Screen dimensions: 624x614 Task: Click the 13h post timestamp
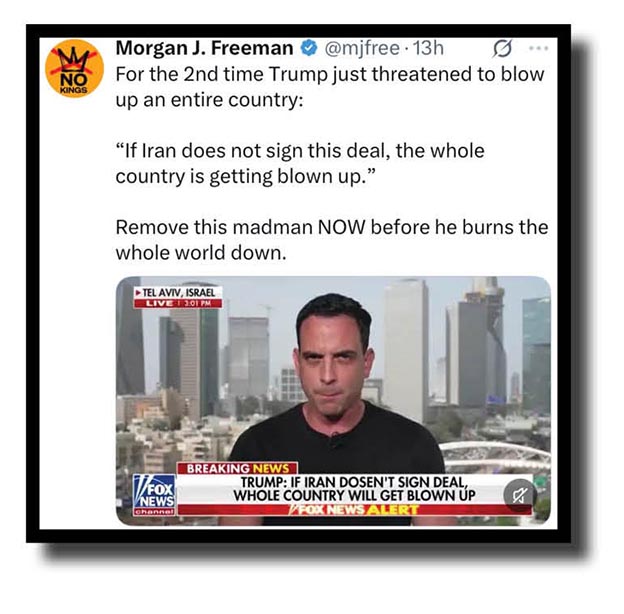coord(428,48)
